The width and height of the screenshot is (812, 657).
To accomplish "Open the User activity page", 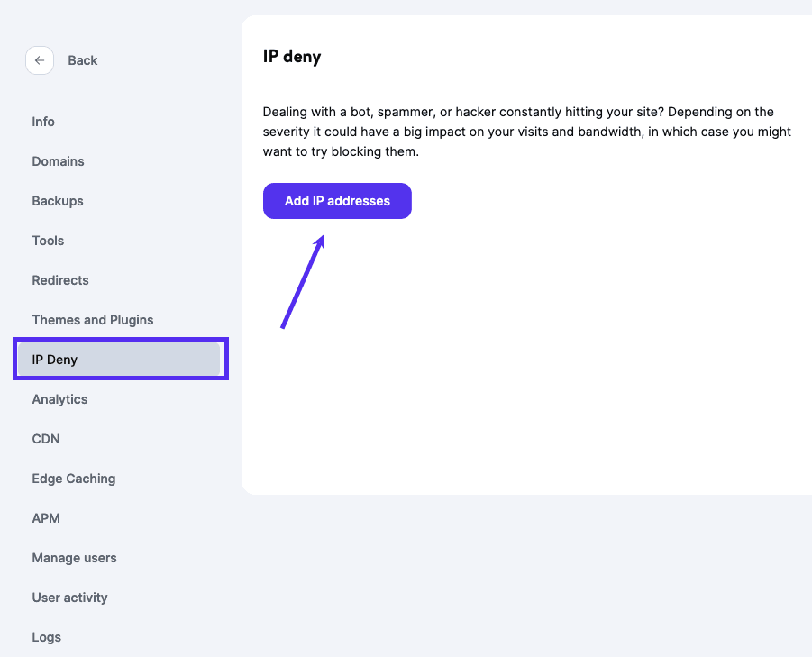I will 69,598.
